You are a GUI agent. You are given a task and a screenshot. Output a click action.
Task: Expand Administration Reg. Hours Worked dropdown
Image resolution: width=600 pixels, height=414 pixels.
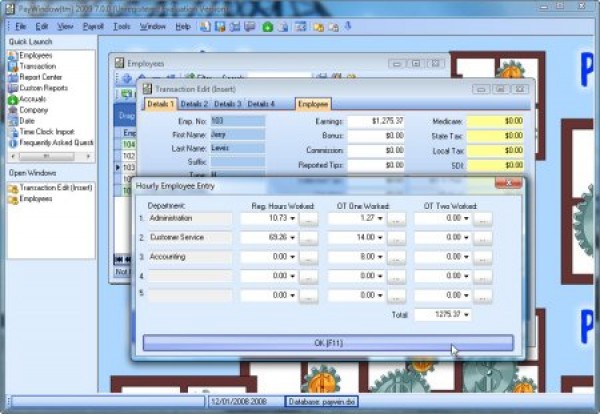(293, 218)
